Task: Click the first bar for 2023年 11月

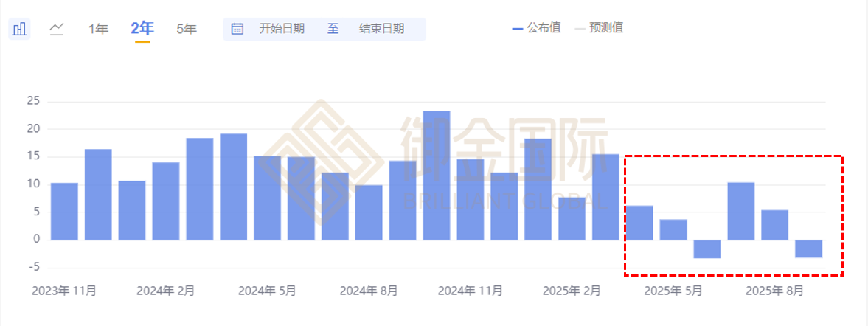Action: point(64,211)
